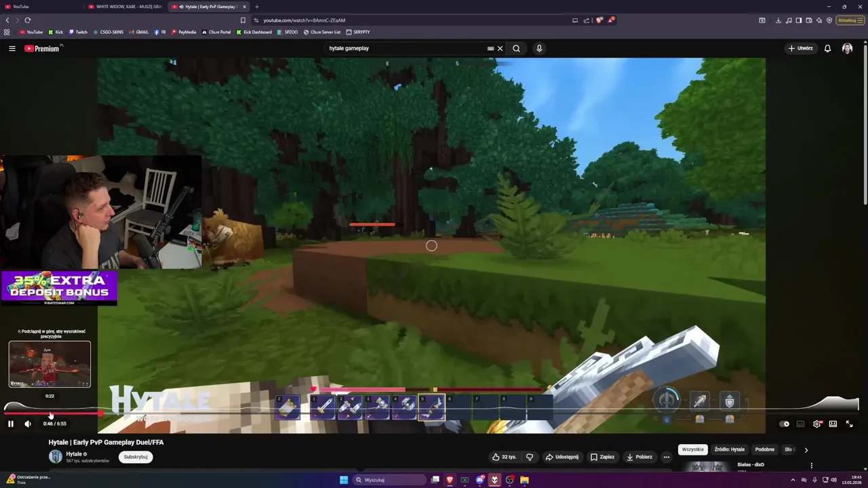
Task: Open the SKRYPTY bookmark folder
Action: [358, 32]
